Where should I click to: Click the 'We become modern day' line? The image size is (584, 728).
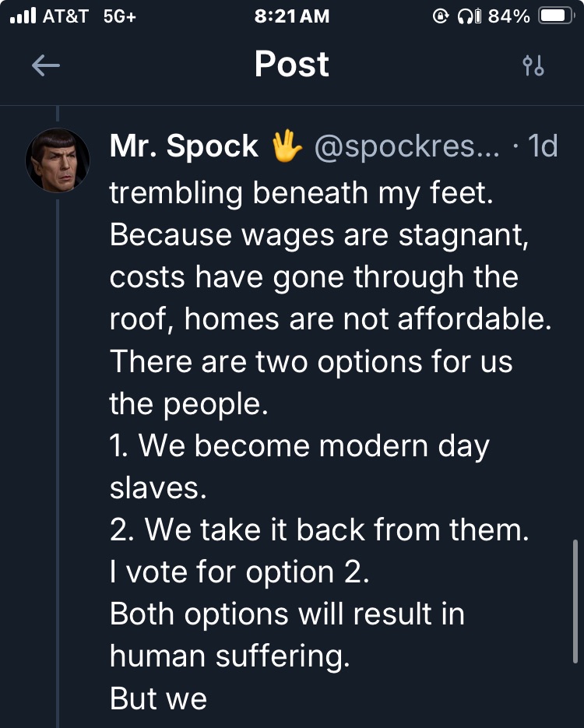coord(300,447)
